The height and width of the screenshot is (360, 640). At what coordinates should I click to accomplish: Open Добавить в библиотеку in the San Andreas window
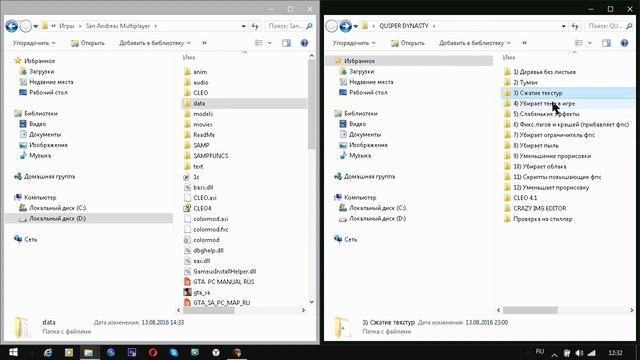(x=155, y=43)
